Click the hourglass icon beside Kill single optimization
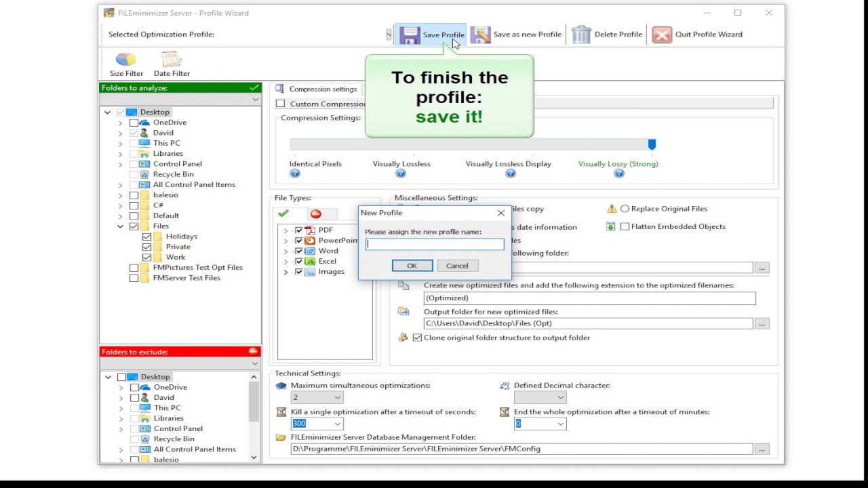Screen dimensions: 868x488 click(x=281, y=412)
